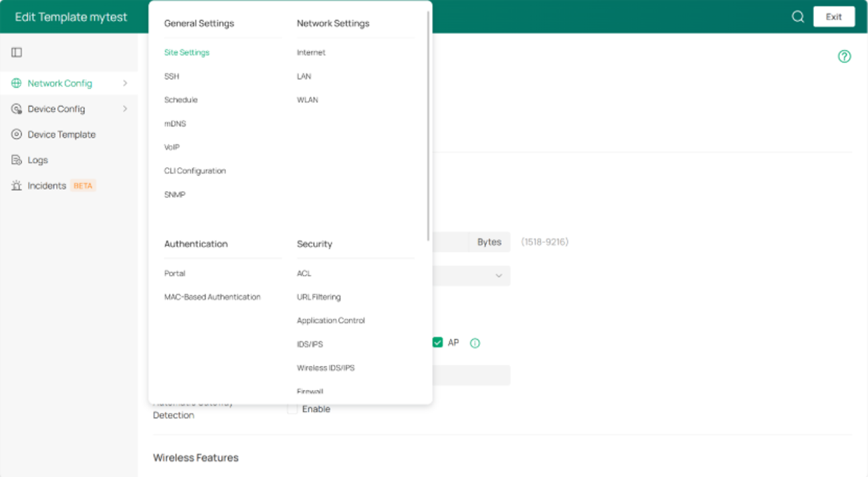The width and height of the screenshot is (868, 477).
Task: Click the Wireless Features heading
Action: pos(195,458)
